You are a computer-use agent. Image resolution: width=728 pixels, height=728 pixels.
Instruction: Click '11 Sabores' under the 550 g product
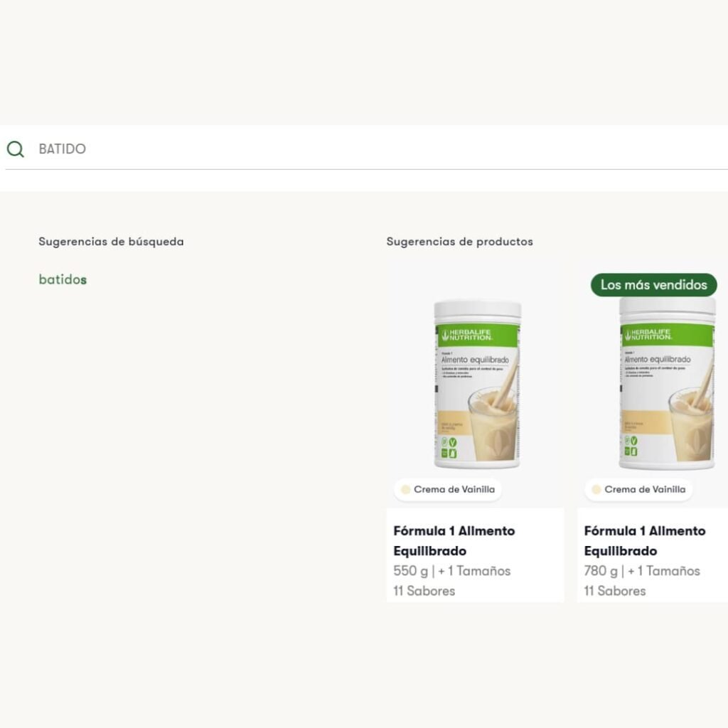pos(424,591)
